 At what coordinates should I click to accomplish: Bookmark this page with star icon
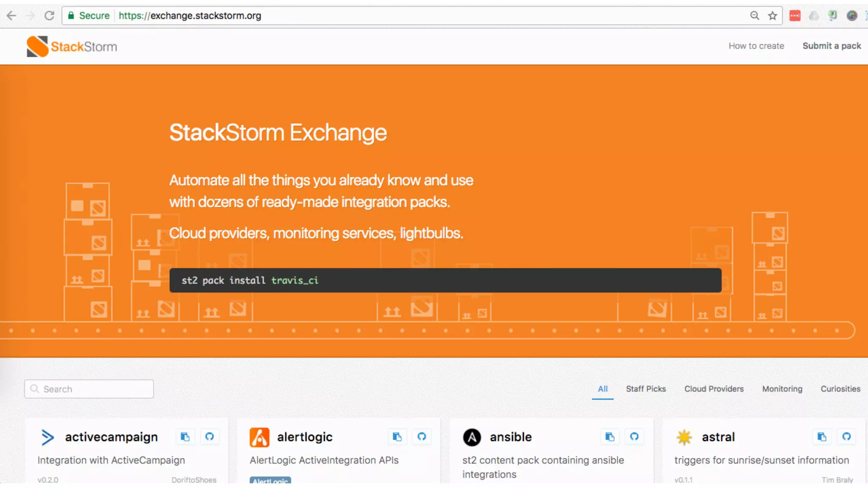(773, 16)
